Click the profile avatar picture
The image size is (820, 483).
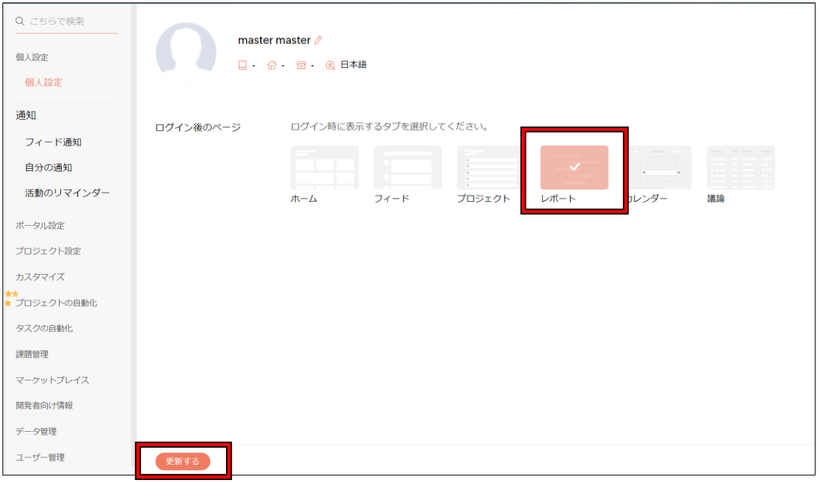pyautogui.click(x=186, y=52)
